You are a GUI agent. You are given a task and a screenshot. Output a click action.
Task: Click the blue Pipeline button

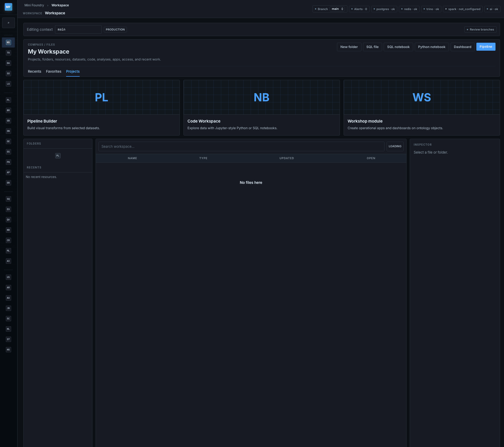point(486,47)
